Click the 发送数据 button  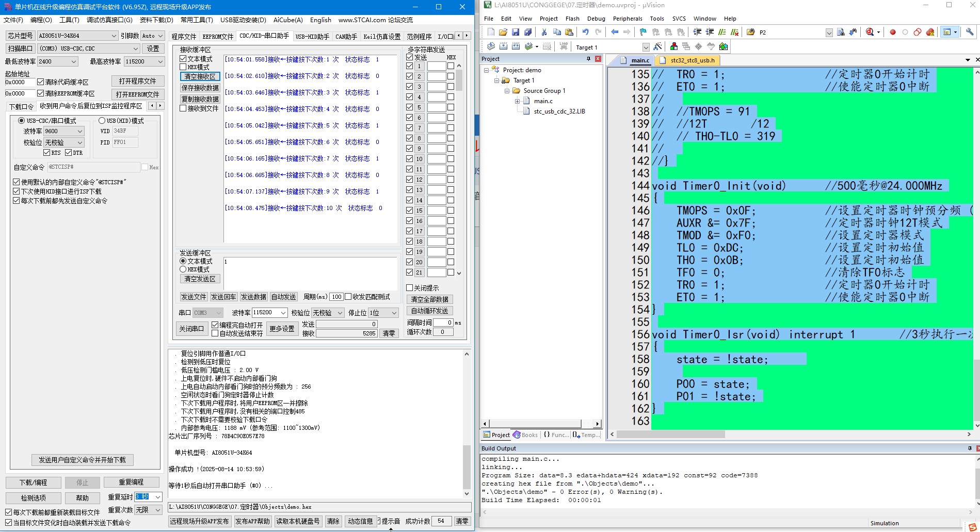point(253,297)
